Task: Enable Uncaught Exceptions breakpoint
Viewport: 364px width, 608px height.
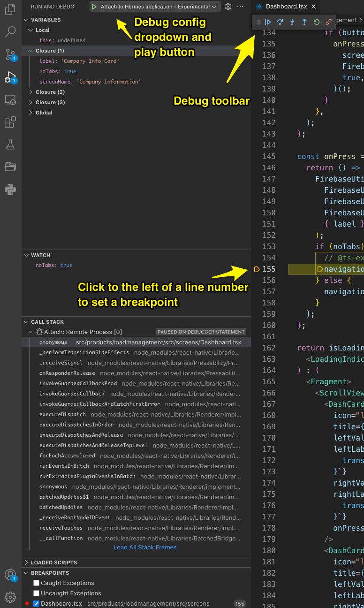Action: (x=36, y=593)
